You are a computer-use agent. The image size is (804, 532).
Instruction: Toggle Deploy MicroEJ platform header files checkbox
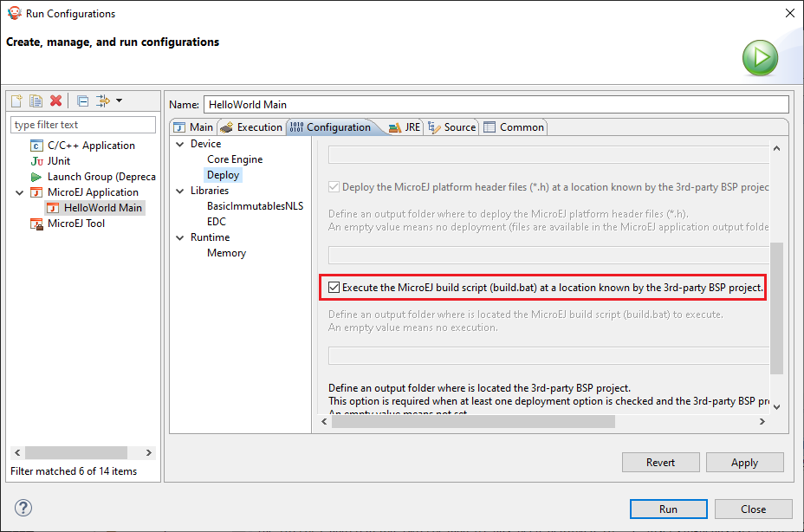tap(334, 186)
